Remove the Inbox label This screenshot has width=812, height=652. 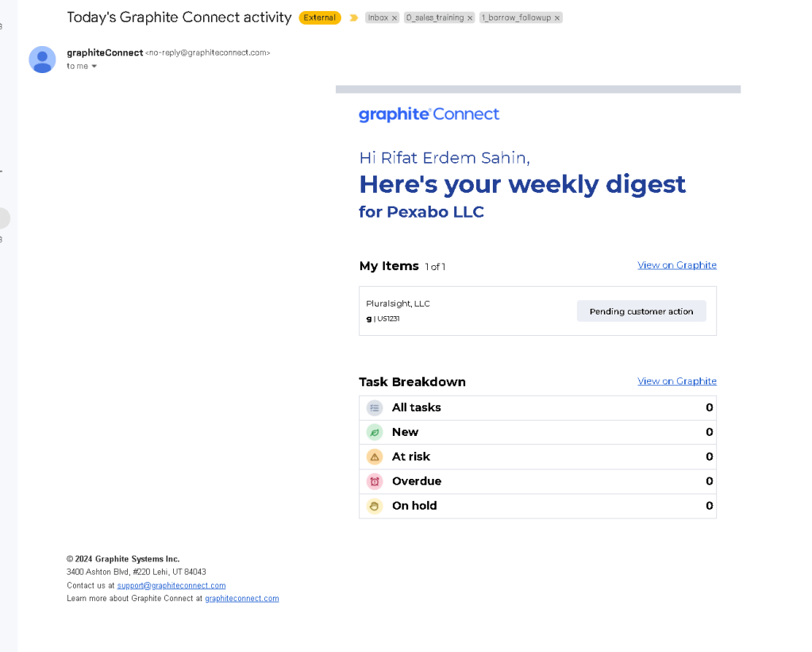coord(394,18)
